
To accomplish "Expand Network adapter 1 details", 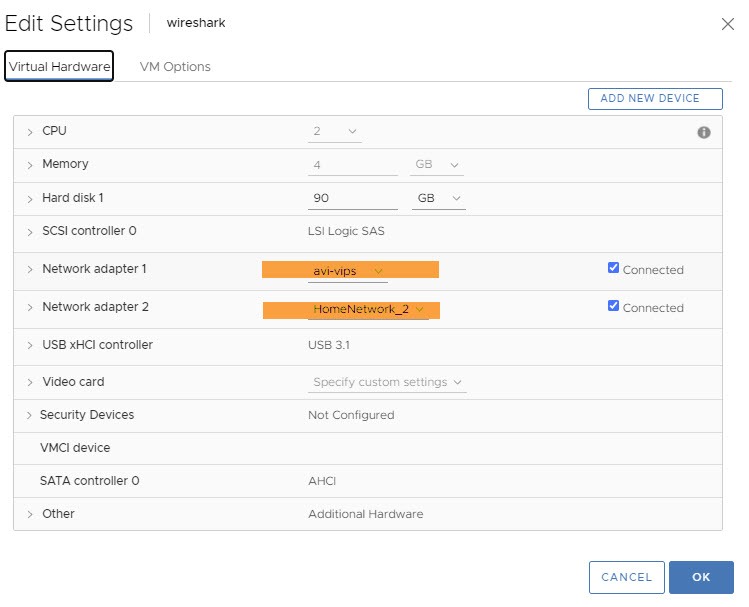I will pos(30,269).
